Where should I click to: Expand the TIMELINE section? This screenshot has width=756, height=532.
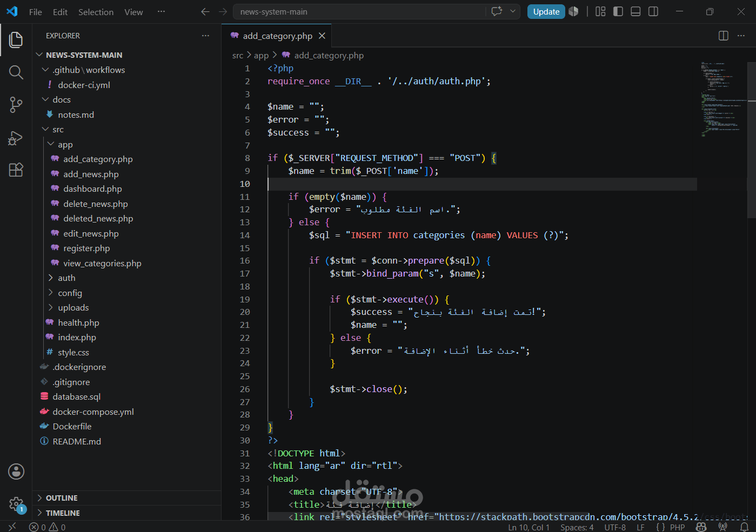127,513
